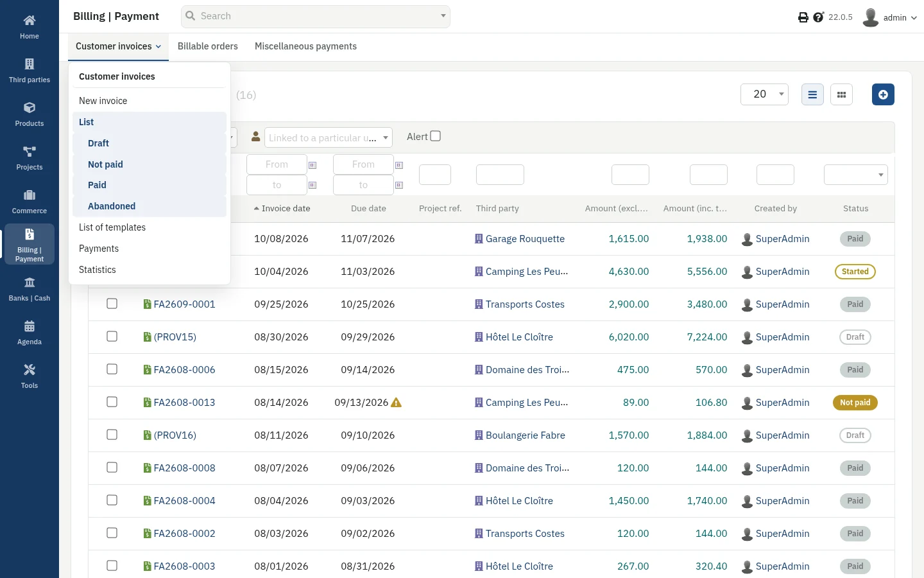Click the Third party filter field
This screenshot has width=924, height=578.
point(500,175)
